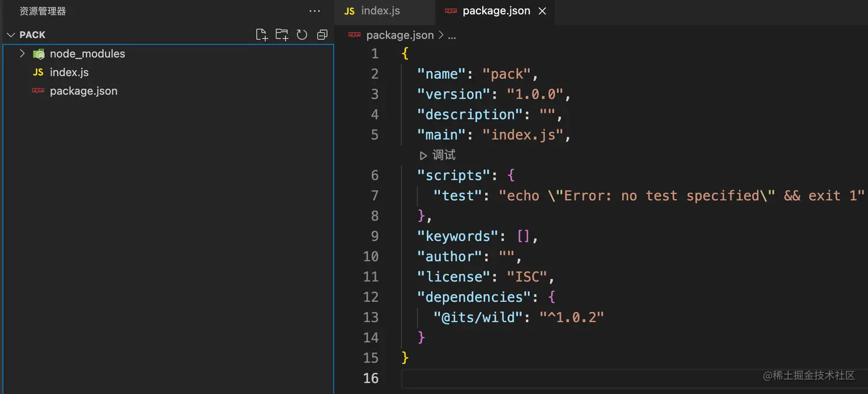
Task: Click the JS icon beside index.js in explorer
Action: click(38, 72)
